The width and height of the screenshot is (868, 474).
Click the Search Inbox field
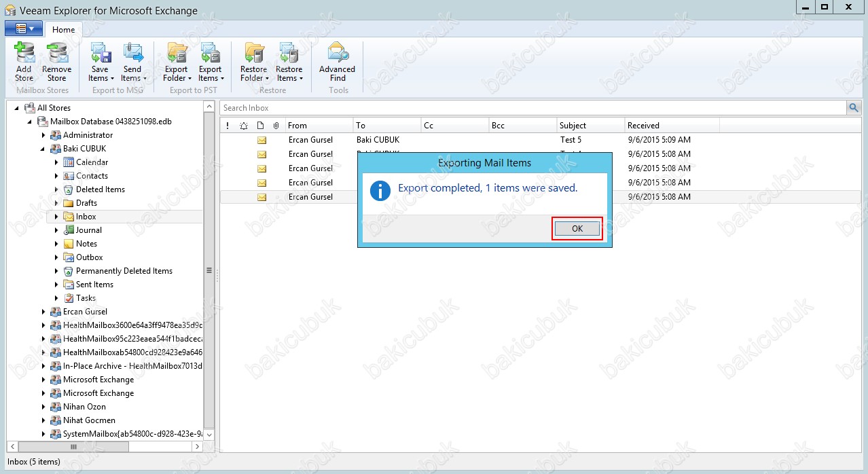[533, 107]
